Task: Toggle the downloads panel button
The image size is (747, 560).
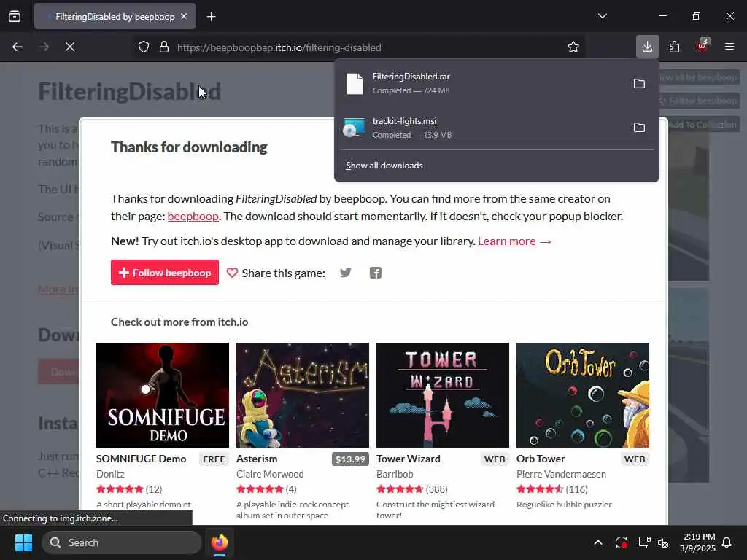Action: (x=648, y=47)
